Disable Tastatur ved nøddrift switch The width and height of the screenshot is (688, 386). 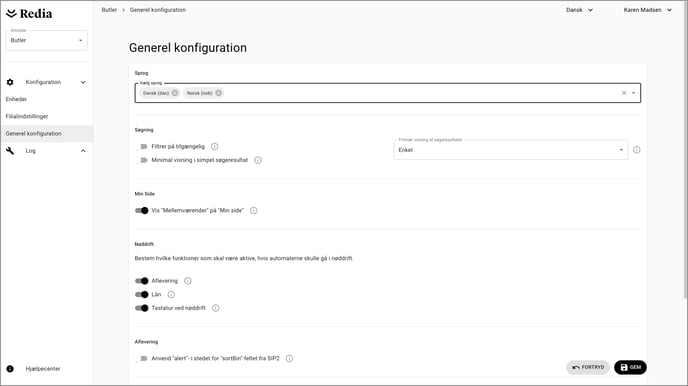[x=141, y=308]
